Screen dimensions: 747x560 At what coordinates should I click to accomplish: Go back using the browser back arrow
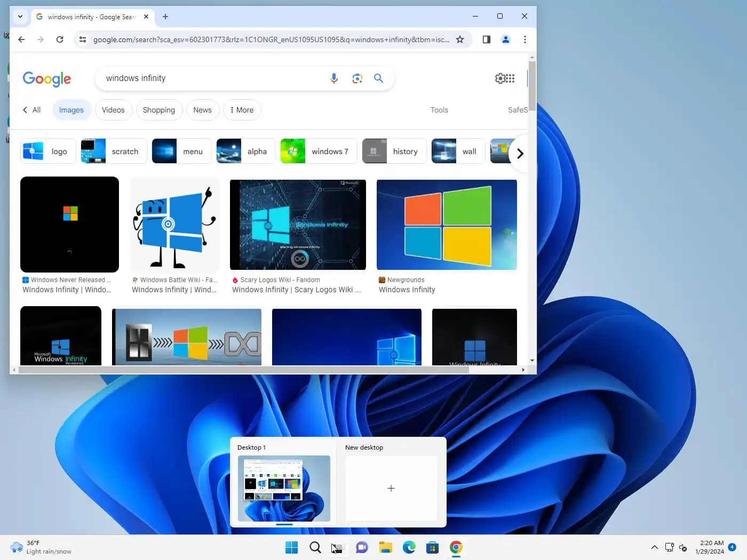coord(21,39)
